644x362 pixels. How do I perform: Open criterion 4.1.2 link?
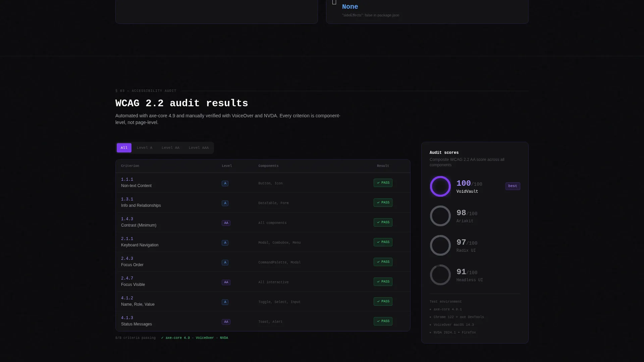point(127,298)
